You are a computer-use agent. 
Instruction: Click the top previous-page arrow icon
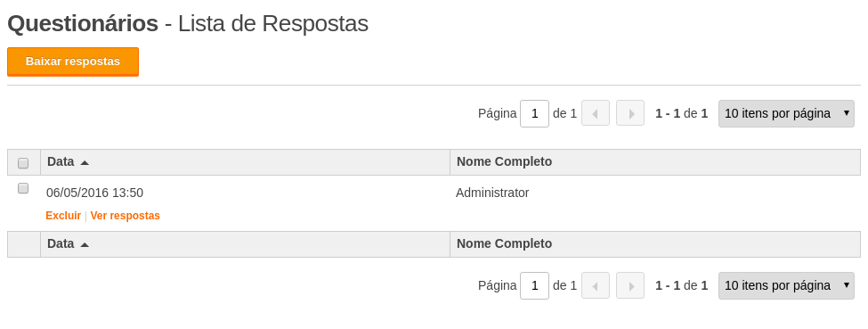click(x=595, y=113)
